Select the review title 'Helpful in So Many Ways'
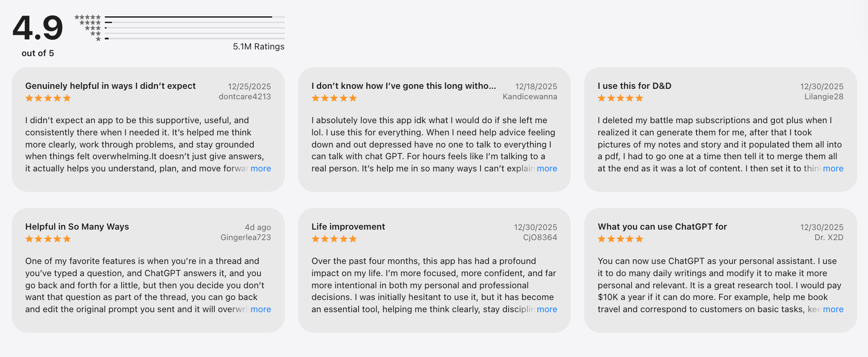This screenshot has height=357, width=868. point(77,226)
